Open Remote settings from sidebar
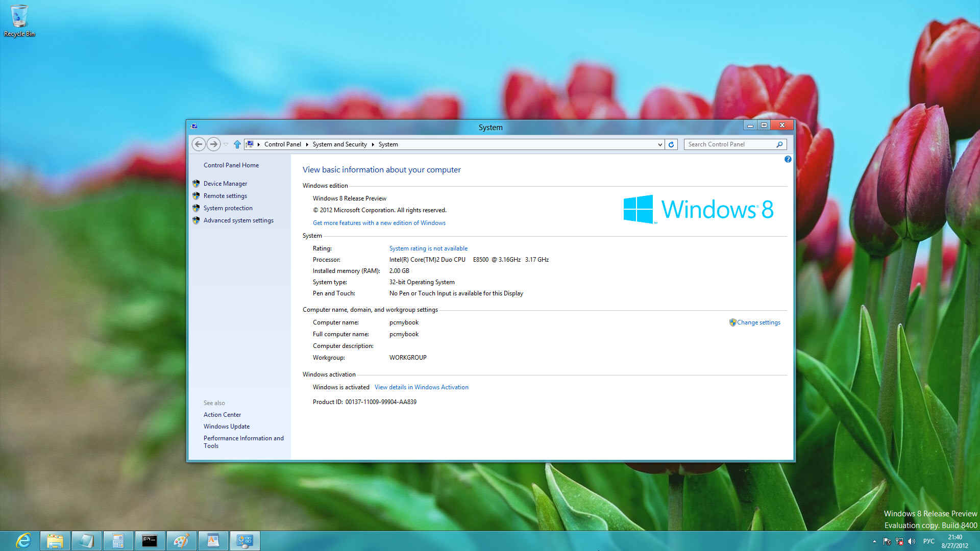Image resolution: width=980 pixels, height=551 pixels. (x=225, y=195)
